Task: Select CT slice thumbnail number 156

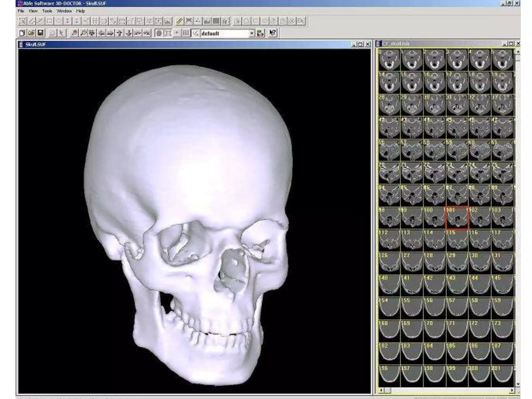Action: (x=434, y=309)
